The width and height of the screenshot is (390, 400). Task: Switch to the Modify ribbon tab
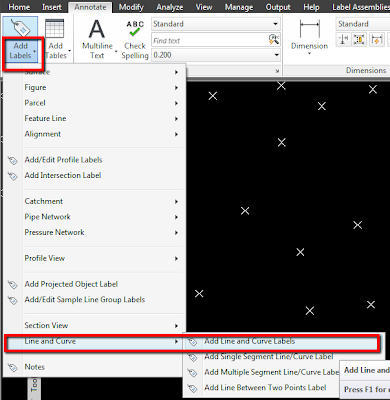131,7
